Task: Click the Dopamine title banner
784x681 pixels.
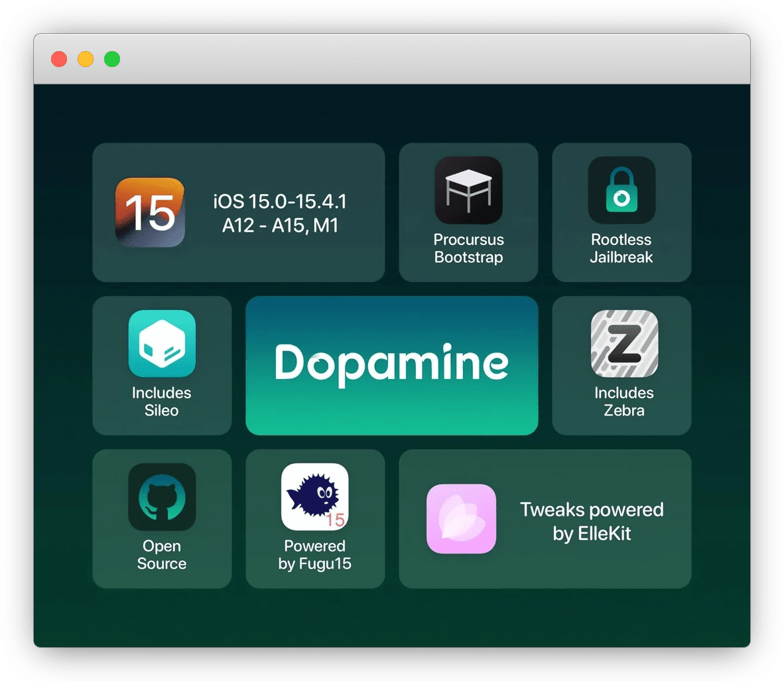Action: pyautogui.click(x=391, y=365)
